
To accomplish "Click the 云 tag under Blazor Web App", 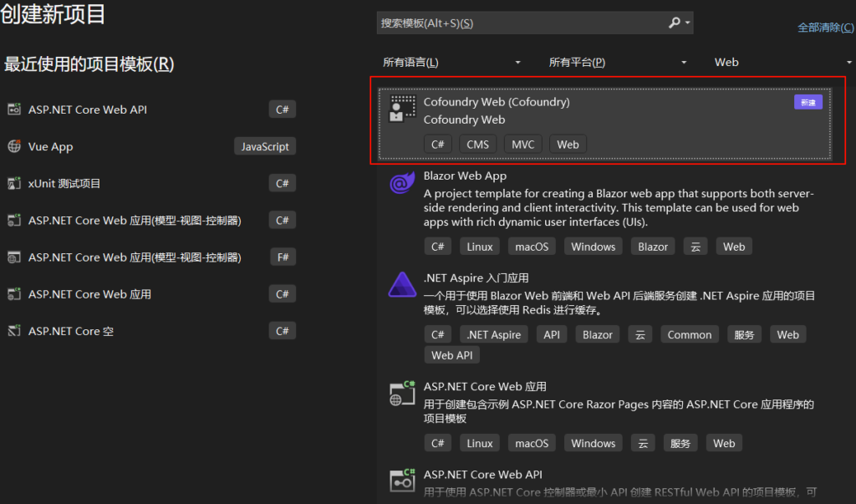I will (x=695, y=247).
